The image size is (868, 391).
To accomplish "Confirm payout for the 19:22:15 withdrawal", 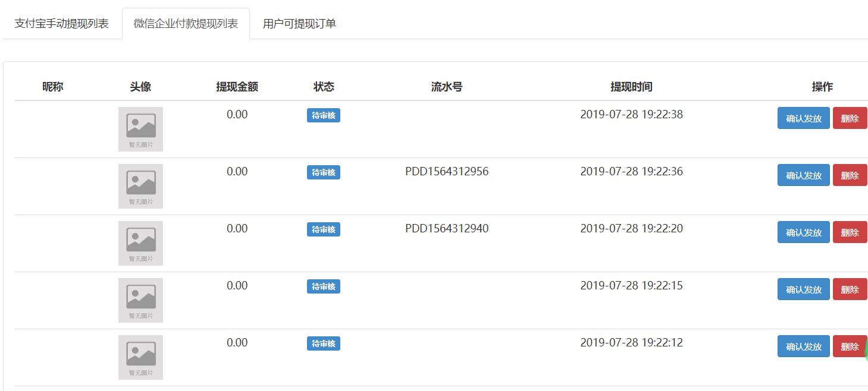I will (803, 289).
